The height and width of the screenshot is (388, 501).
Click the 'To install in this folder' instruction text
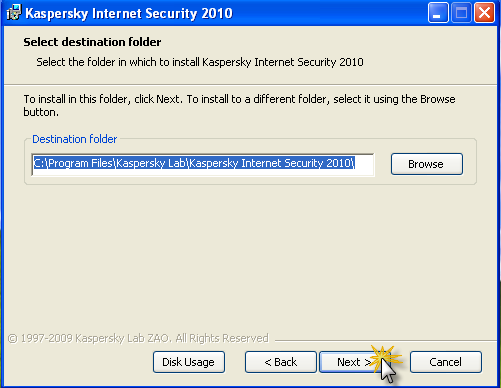pyautogui.click(x=239, y=105)
